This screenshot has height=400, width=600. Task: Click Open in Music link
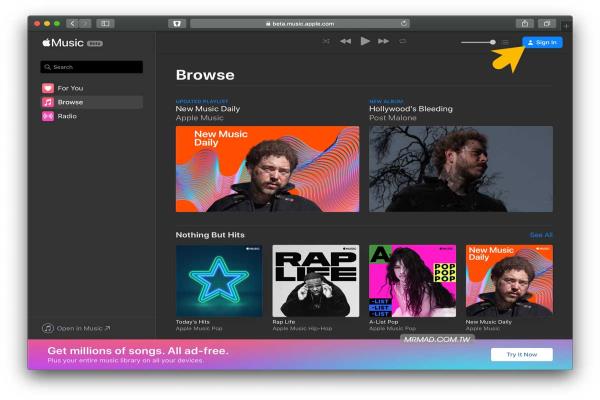click(76, 328)
